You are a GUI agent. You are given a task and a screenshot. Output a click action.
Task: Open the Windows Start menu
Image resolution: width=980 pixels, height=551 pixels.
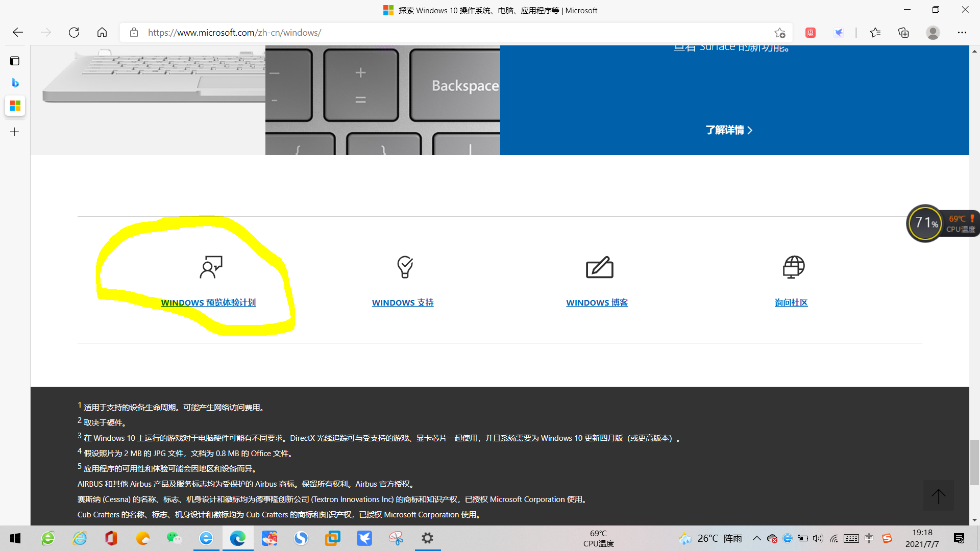point(15,538)
